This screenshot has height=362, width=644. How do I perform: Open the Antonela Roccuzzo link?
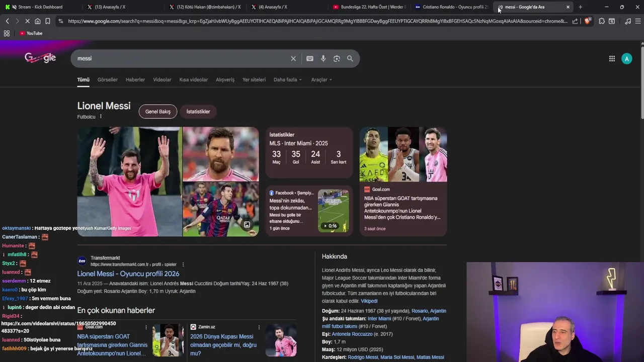click(x=352, y=334)
